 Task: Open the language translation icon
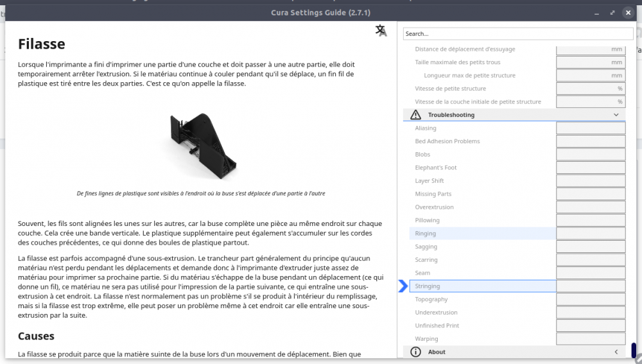(381, 31)
